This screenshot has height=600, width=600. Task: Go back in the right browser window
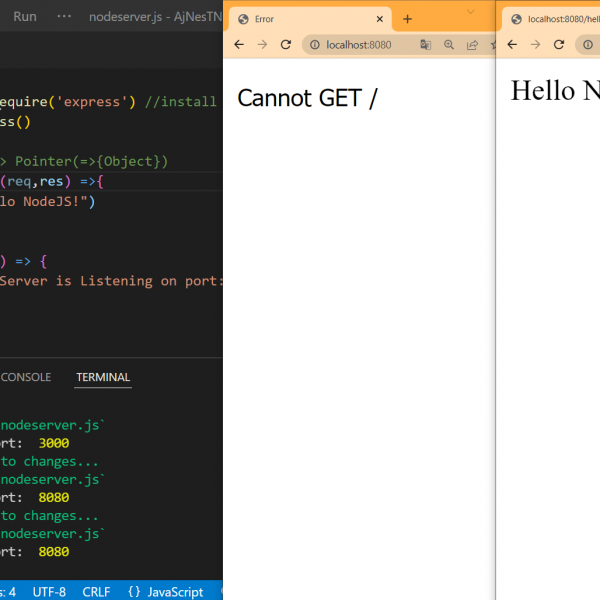pyautogui.click(x=512, y=45)
